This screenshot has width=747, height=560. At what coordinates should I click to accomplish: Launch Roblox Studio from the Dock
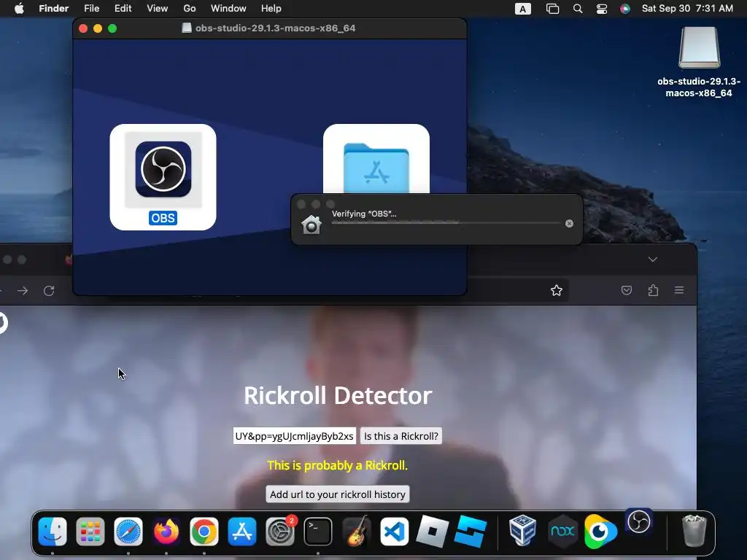pyautogui.click(x=470, y=532)
